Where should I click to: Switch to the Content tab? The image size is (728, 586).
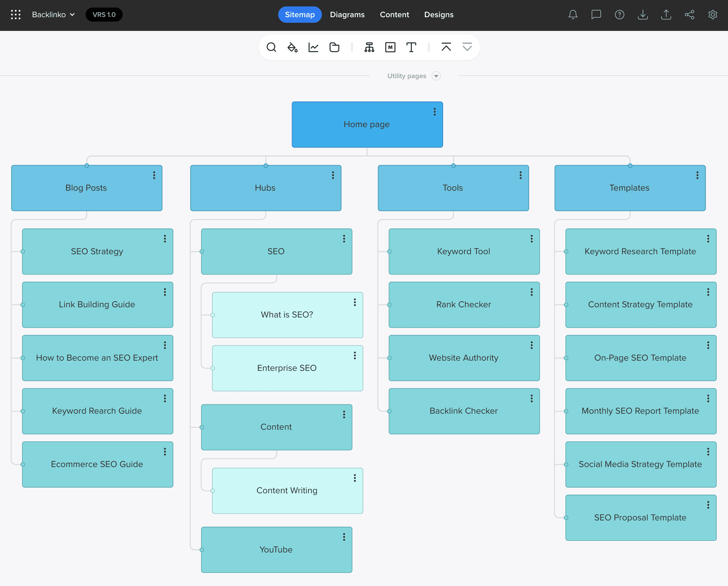(394, 15)
